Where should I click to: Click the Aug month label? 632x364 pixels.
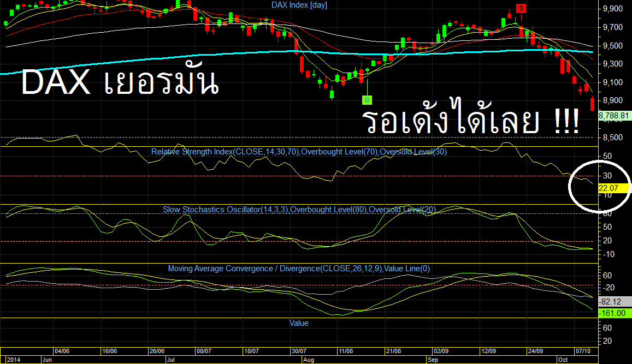tap(308, 360)
